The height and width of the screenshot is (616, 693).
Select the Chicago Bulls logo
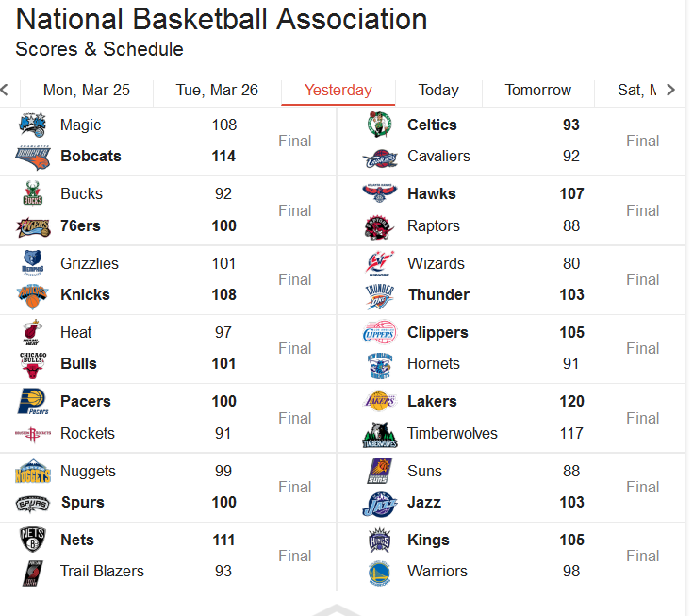tap(32, 364)
